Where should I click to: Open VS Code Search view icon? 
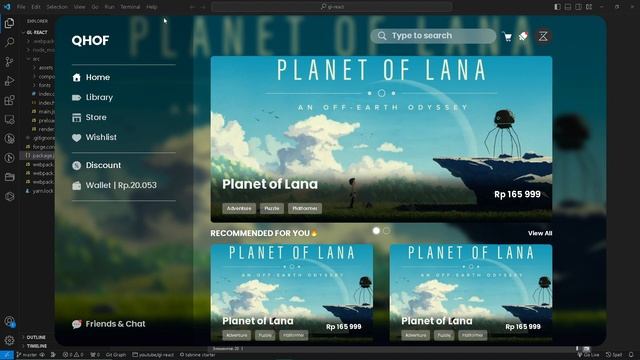(9, 42)
